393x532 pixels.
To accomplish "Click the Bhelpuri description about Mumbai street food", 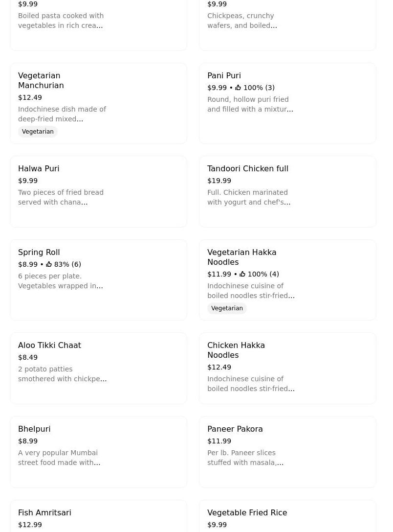I will 59,458.
